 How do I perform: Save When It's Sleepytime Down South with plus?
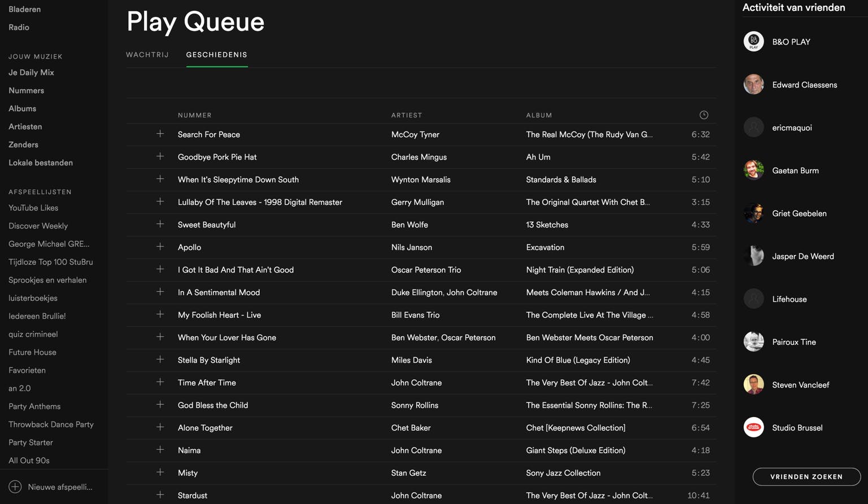point(160,179)
